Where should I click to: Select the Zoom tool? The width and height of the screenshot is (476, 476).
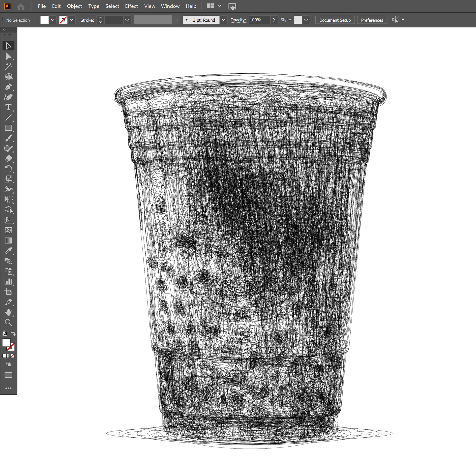pyautogui.click(x=8, y=323)
